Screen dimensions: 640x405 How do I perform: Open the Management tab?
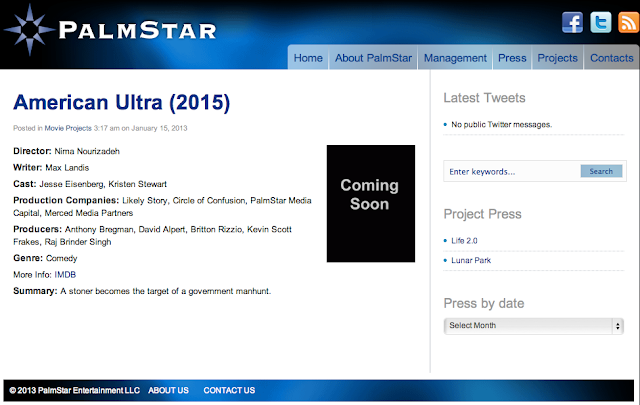tap(455, 58)
